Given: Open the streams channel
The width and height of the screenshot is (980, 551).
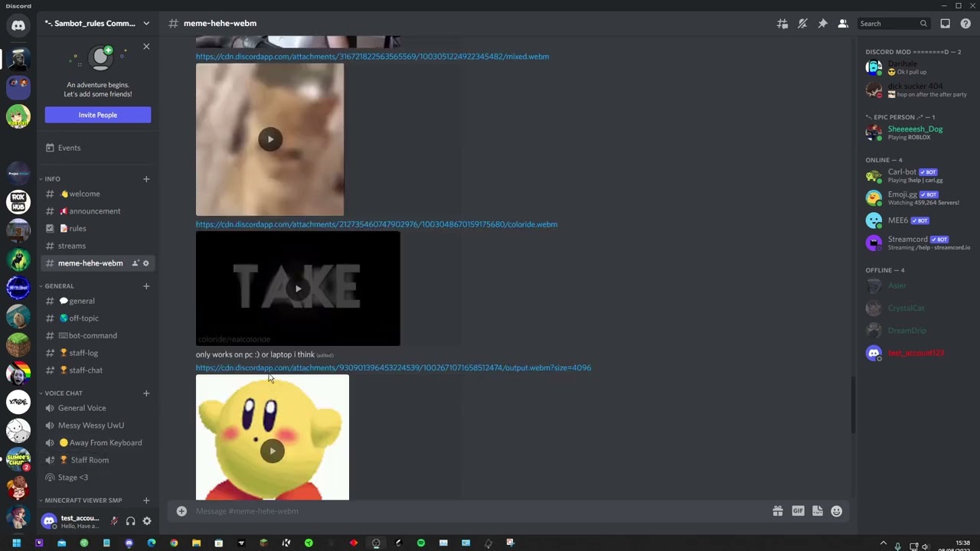Looking at the screenshot, I should [x=98, y=246].
